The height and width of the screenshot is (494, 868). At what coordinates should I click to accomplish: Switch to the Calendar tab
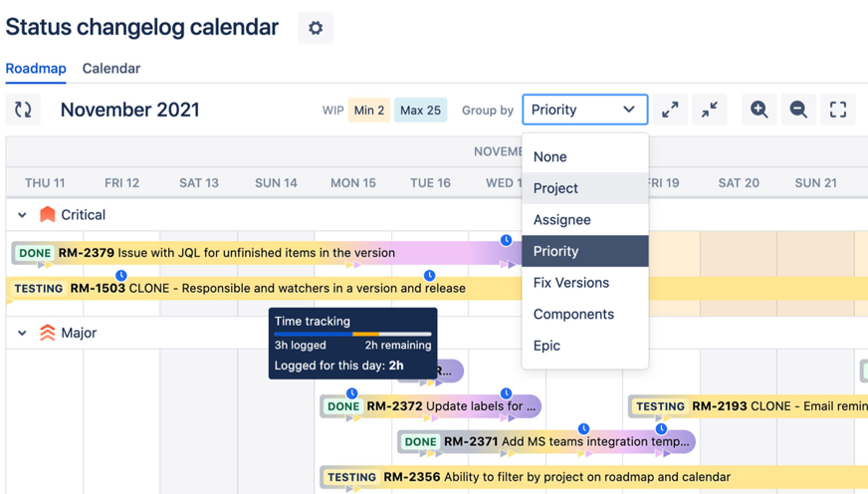tap(110, 69)
